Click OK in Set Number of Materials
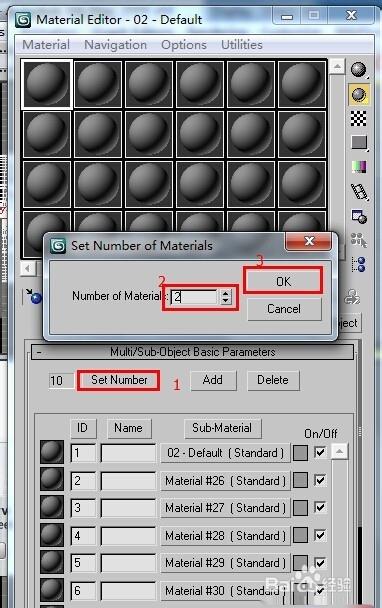Image resolution: width=382 pixels, height=608 pixels. (x=283, y=281)
